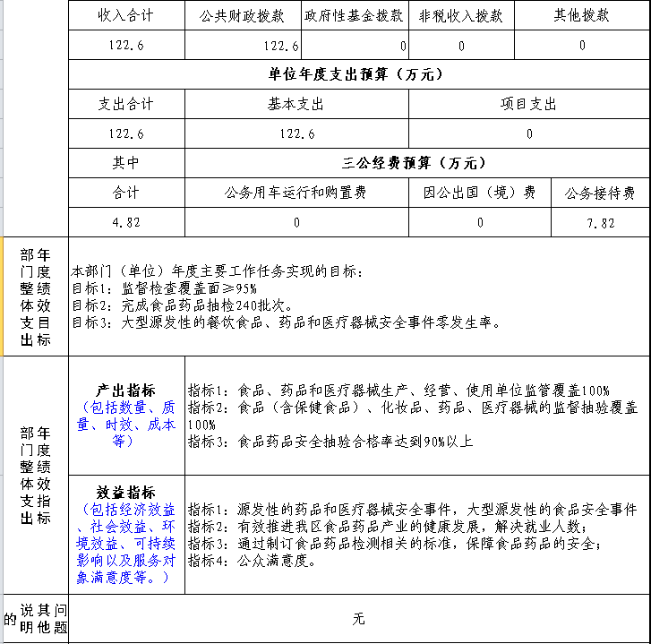Screen dimensions: 651x644
Task: Select the 单位年度支出预算（万元） title cell
Action: click(x=359, y=74)
